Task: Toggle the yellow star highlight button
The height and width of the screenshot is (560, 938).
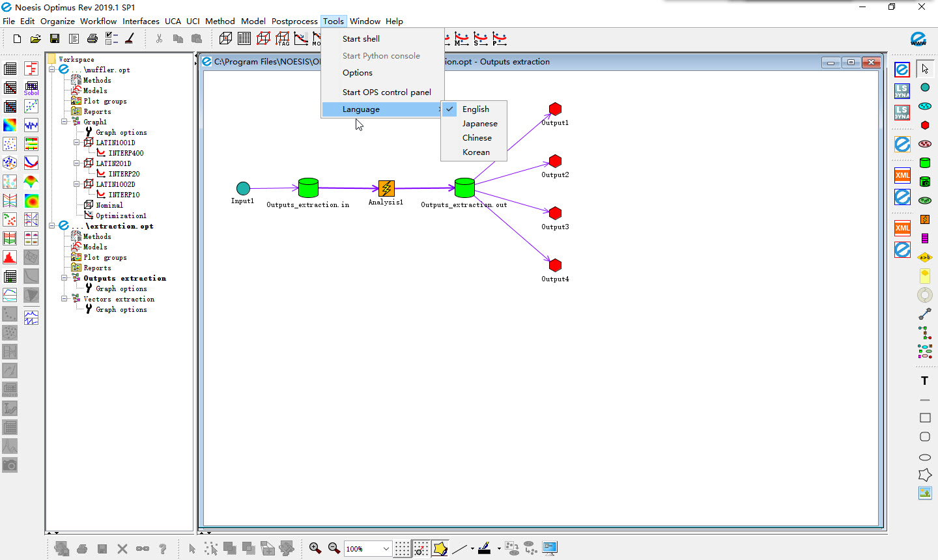Action: 440,548
